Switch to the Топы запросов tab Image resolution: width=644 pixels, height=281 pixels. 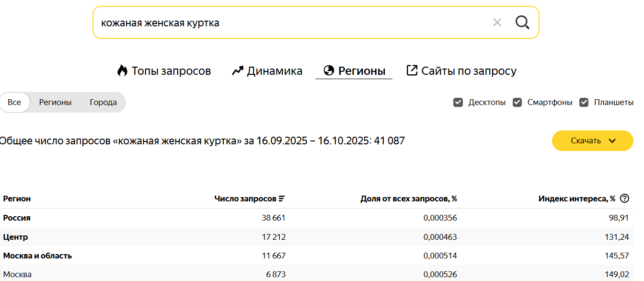point(171,71)
